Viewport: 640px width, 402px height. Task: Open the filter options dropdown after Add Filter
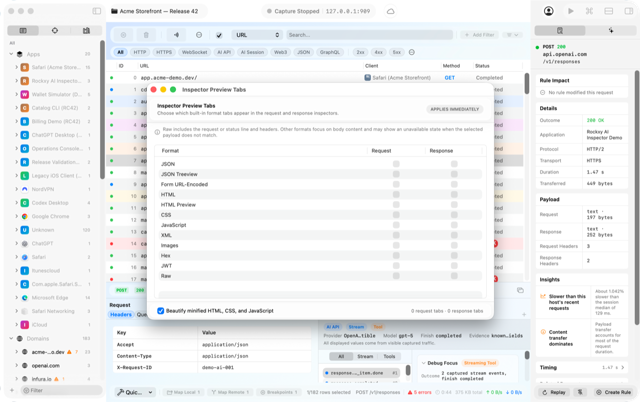click(512, 35)
